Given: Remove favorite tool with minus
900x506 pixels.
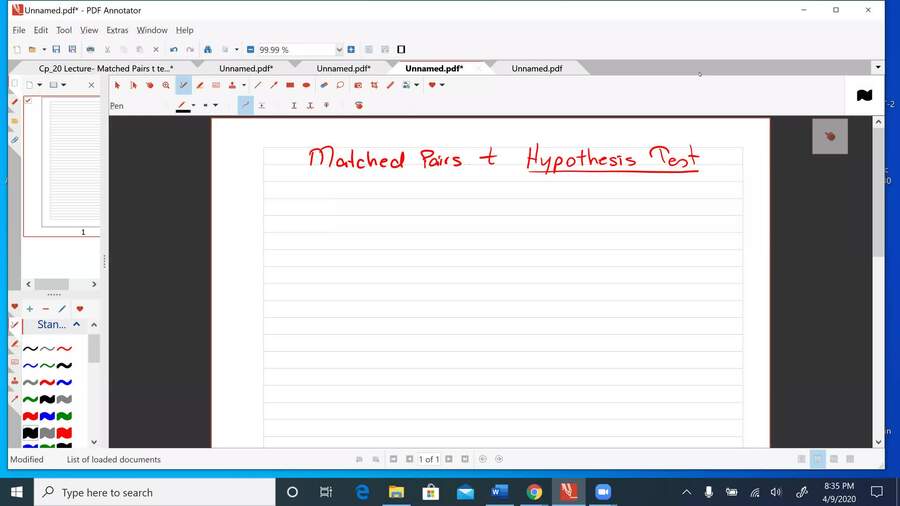Looking at the screenshot, I should point(46,309).
